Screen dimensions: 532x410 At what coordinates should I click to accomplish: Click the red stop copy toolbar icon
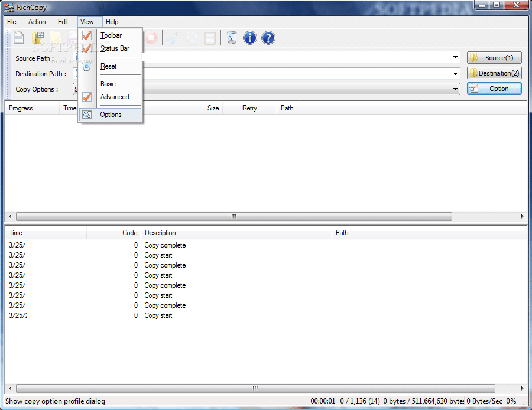(x=151, y=38)
